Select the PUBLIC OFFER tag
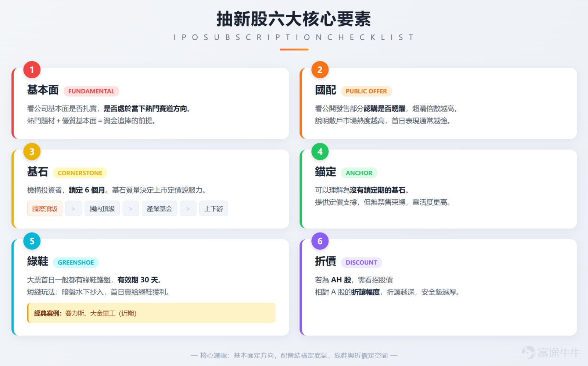588x366 pixels. 366,91
